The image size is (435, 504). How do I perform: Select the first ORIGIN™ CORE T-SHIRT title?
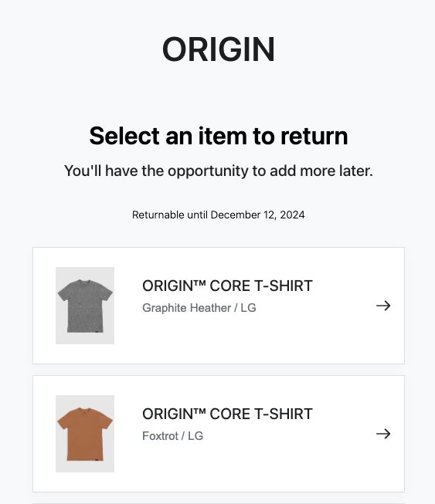tap(227, 286)
